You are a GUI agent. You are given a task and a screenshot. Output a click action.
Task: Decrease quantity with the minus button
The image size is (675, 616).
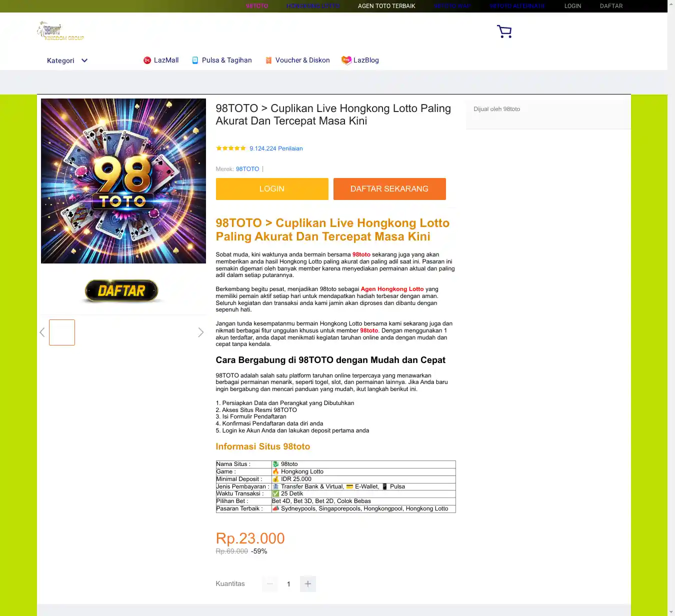click(270, 584)
